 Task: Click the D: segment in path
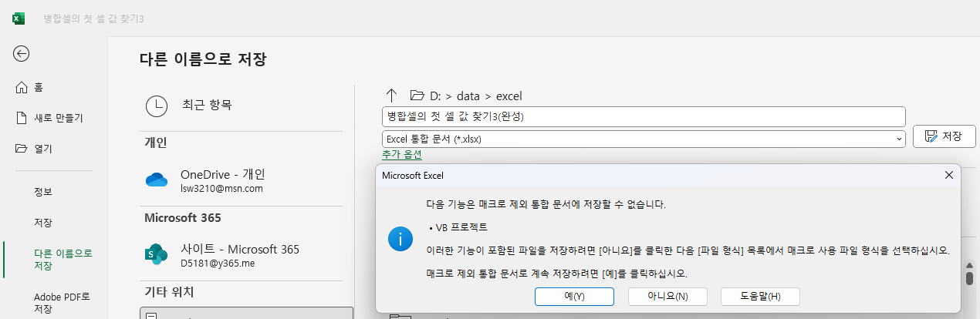pos(435,96)
